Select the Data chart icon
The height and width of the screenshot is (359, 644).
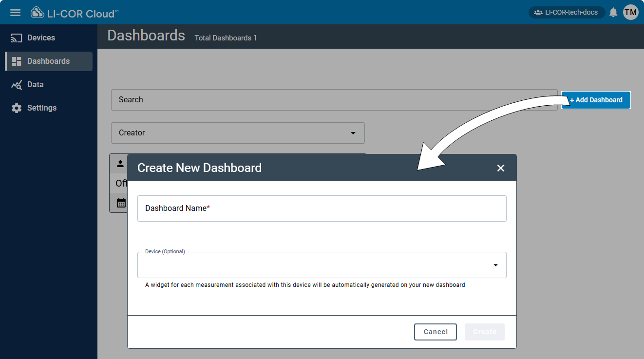pos(17,84)
